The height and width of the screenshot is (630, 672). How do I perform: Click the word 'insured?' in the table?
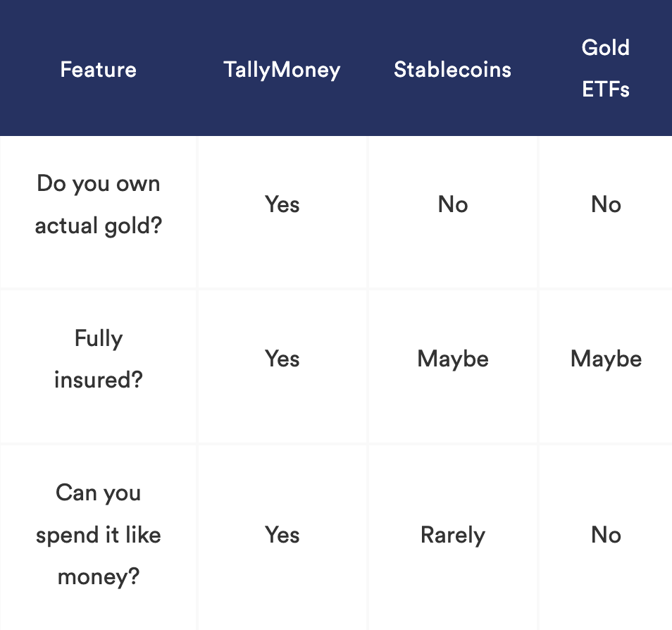click(x=99, y=380)
